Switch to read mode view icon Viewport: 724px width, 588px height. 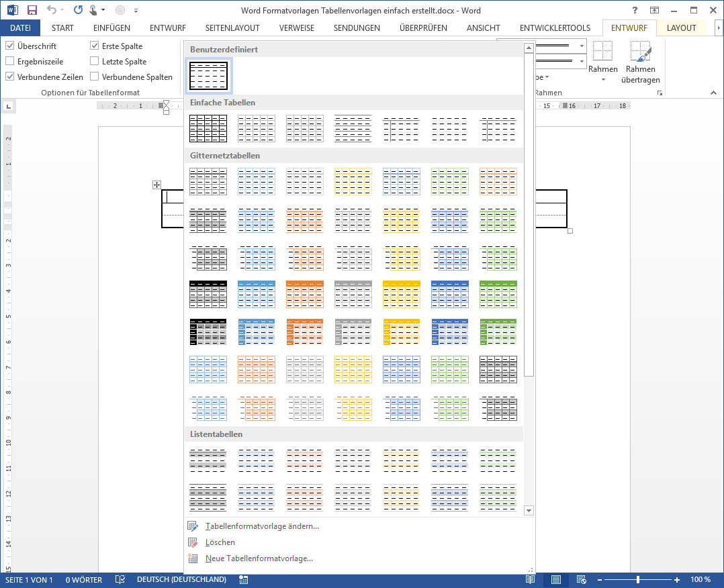530,580
